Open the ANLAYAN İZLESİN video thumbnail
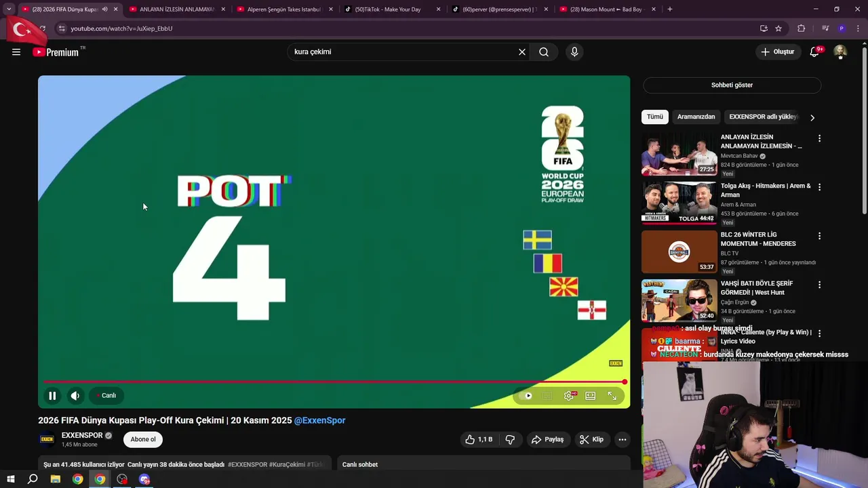This screenshot has width=868, height=488. click(679, 154)
